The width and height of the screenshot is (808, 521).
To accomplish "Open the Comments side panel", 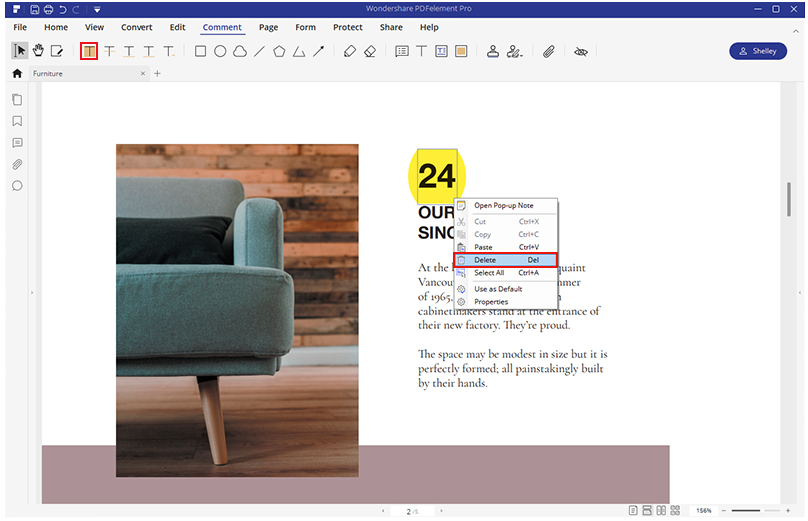I will click(17, 143).
